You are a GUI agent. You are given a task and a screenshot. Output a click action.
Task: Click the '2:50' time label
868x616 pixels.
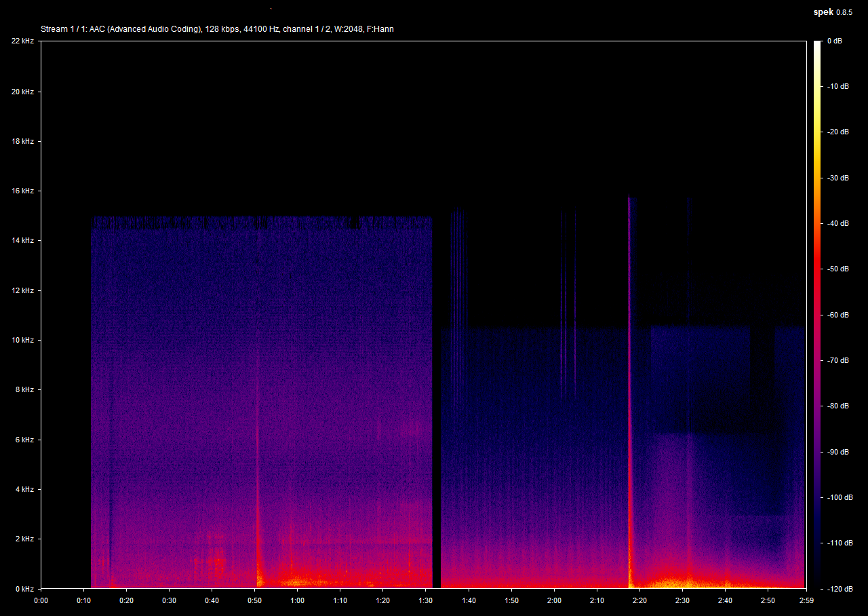coord(767,600)
